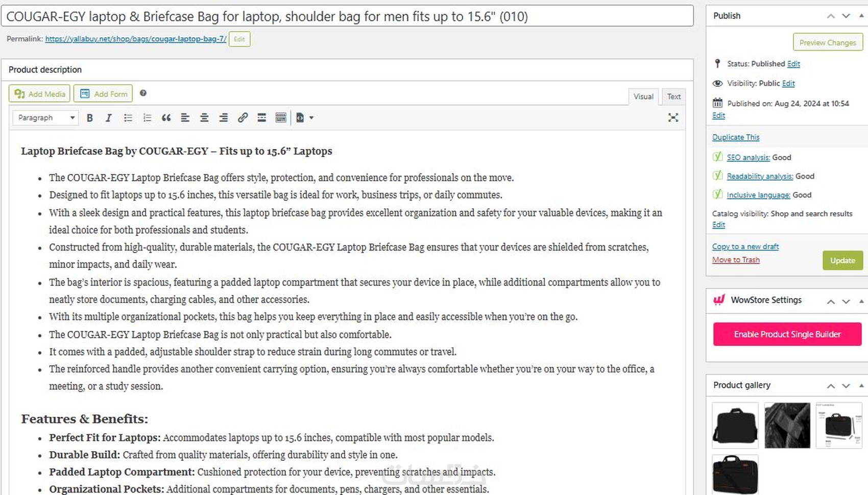Apply blockquote formatting
868x495 pixels.
pyautogui.click(x=166, y=118)
